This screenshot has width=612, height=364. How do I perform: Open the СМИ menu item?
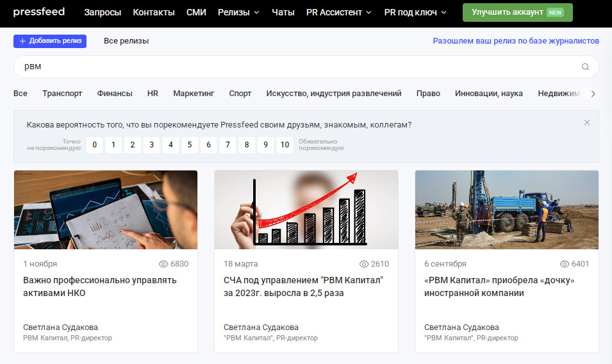[196, 12]
